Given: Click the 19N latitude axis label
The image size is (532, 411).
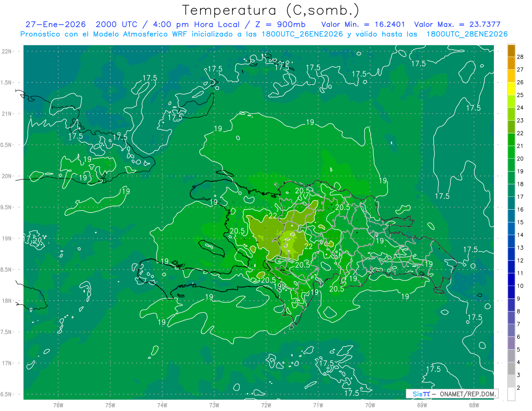Looking at the screenshot, I should coord(7,239).
